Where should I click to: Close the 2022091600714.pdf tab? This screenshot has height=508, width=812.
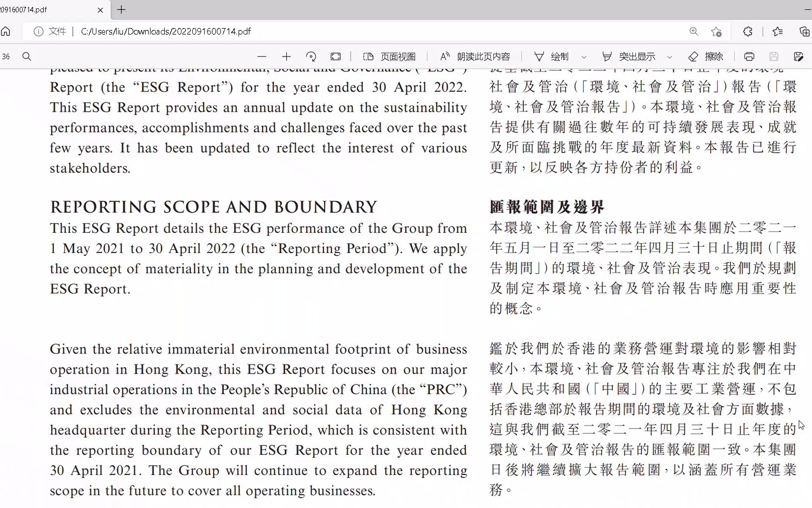click(x=100, y=10)
